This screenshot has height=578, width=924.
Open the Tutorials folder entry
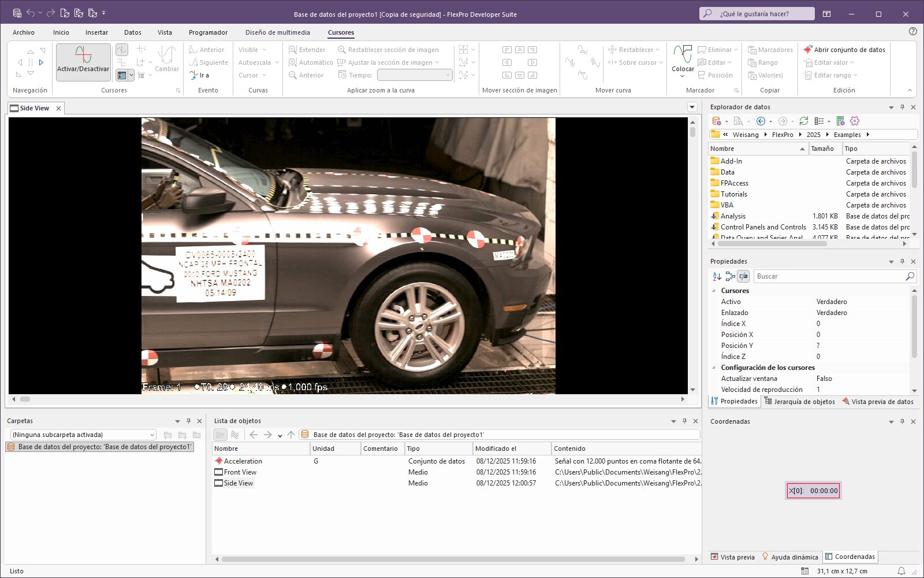pyautogui.click(x=733, y=194)
